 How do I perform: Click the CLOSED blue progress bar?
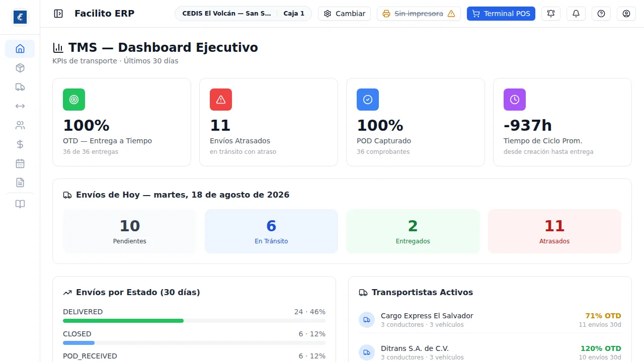click(x=78, y=343)
